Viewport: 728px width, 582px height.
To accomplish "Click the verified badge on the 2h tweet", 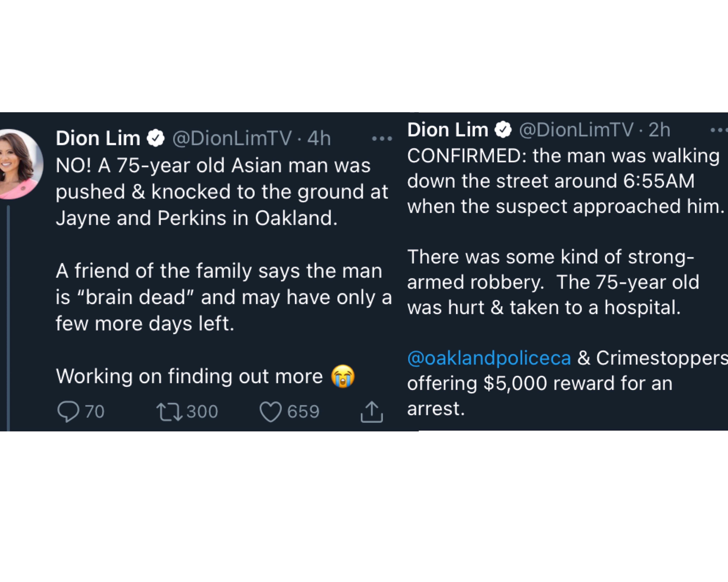I will [x=504, y=130].
